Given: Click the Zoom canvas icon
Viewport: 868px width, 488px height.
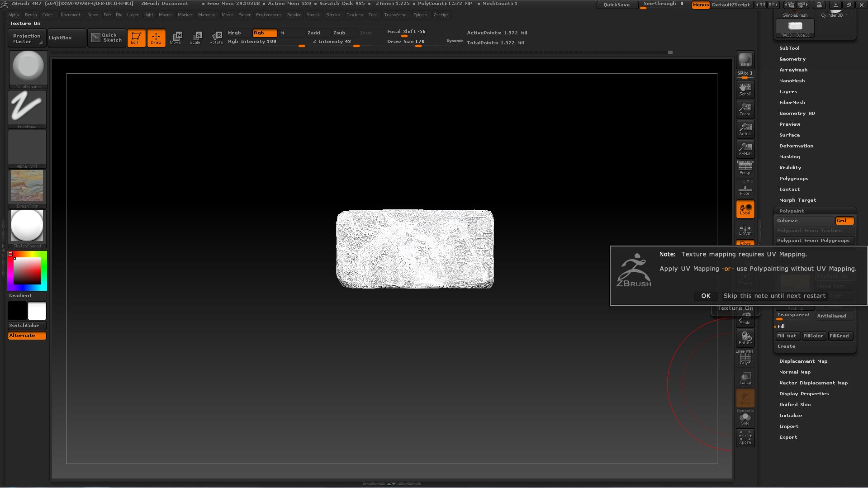Looking at the screenshot, I should click(x=745, y=109).
